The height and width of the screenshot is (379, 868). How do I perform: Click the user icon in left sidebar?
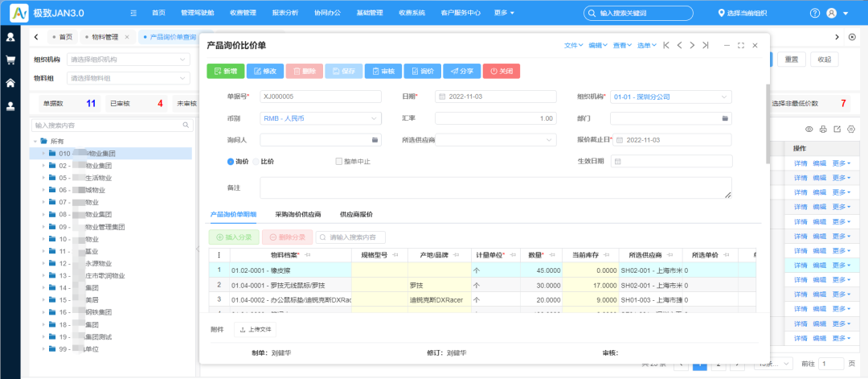10,37
